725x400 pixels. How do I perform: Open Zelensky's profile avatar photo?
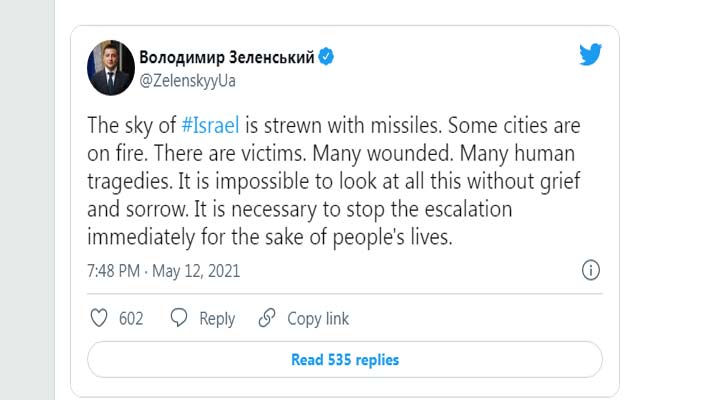[x=109, y=66]
